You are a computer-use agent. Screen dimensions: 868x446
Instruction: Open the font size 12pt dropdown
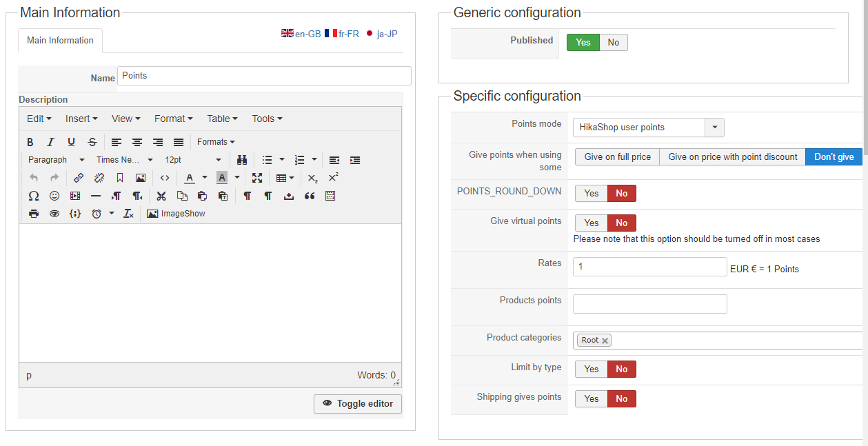(193, 160)
